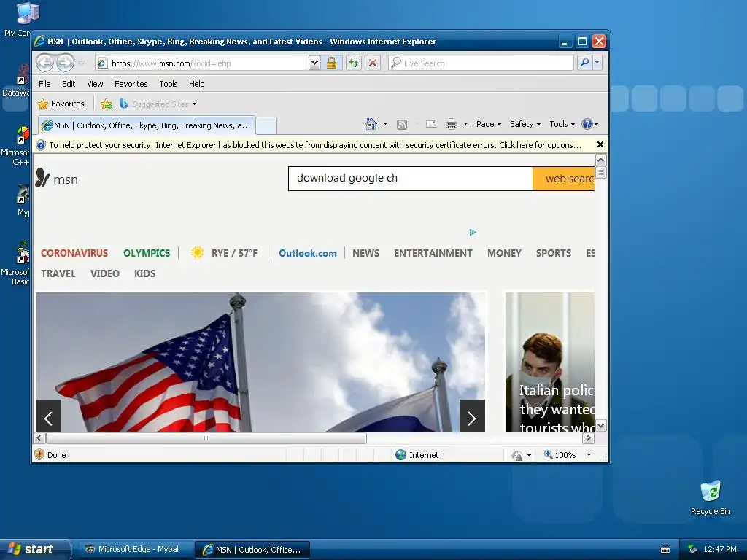Image resolution: width=747 pixels, height=560 pixels.
Task: Open the NEWS section link
Action: tap(366, 253)
